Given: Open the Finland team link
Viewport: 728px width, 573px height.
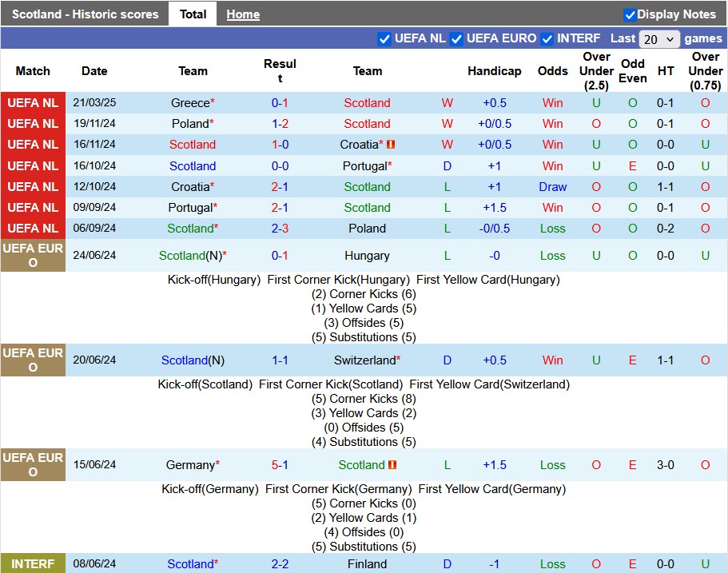Looking at the screenshot, I should 367,564.
